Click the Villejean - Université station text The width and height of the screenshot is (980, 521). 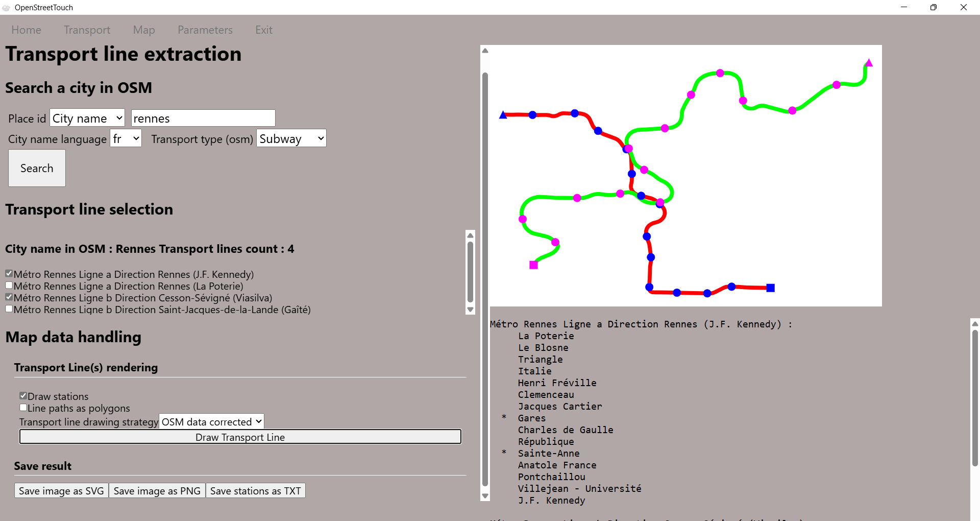(580, 489)
